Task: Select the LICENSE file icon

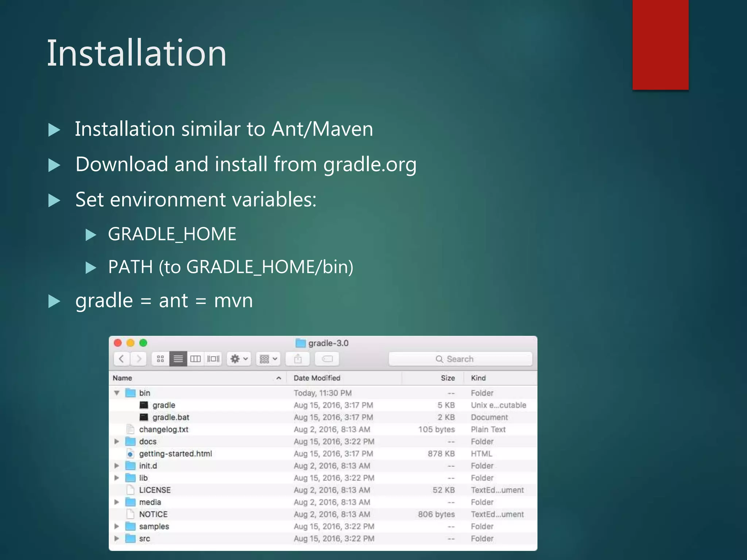Action: coord(130,490)
